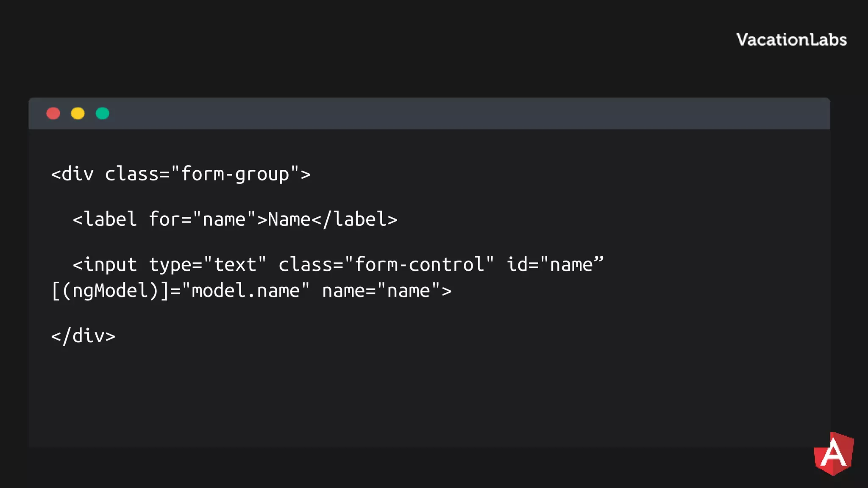The image size is (868, 488).
Task: Click the "form-group" class value
Action: (x=235, y=174)
